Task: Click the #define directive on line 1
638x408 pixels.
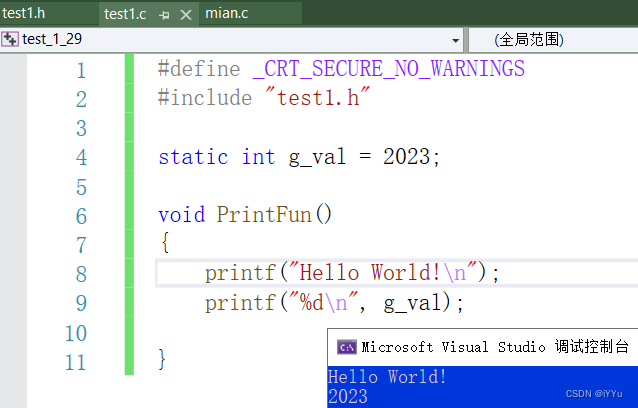Action: [199, 68]
